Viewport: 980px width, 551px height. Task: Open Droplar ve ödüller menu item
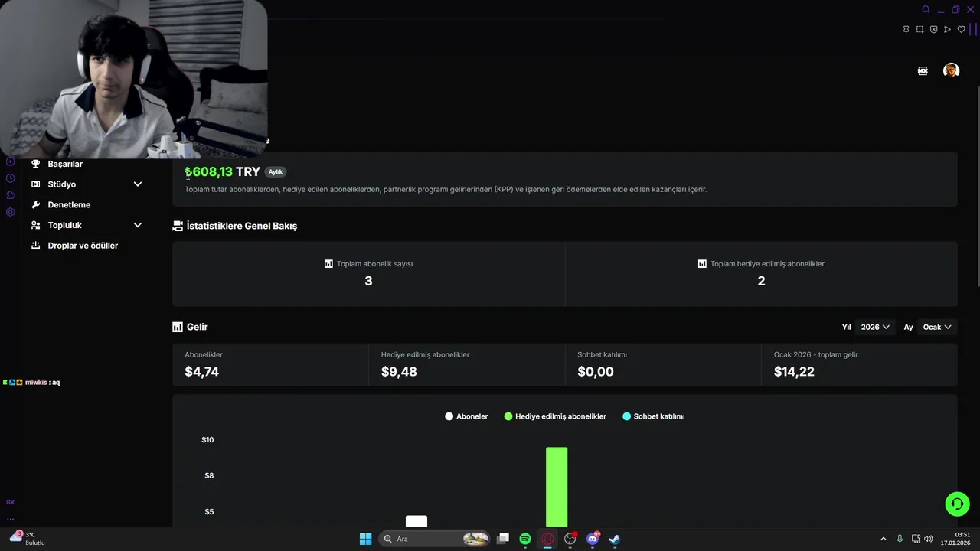pos(83,246)
